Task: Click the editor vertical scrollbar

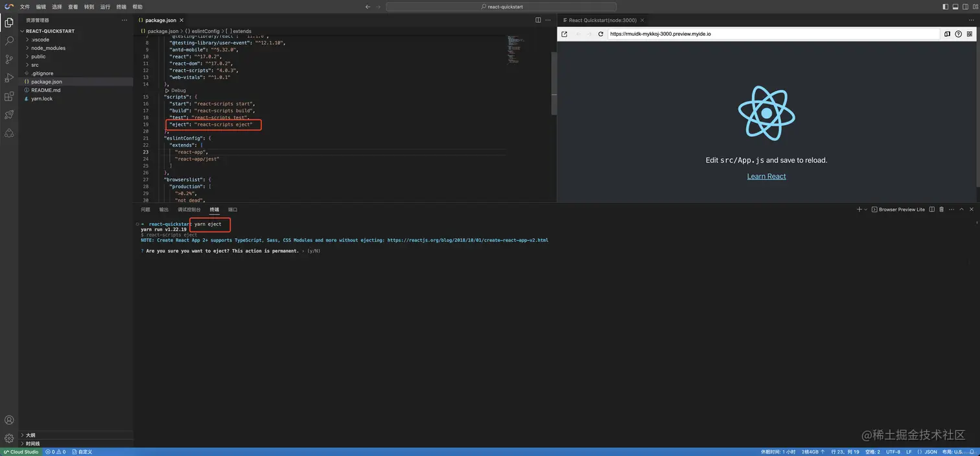Action: pos(554,83)
